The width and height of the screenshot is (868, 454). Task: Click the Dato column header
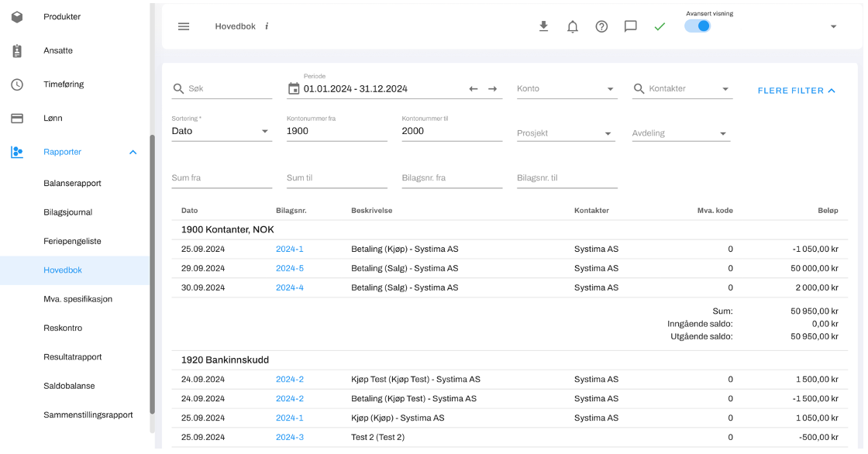pyautogui.click(x=189, y=211)
